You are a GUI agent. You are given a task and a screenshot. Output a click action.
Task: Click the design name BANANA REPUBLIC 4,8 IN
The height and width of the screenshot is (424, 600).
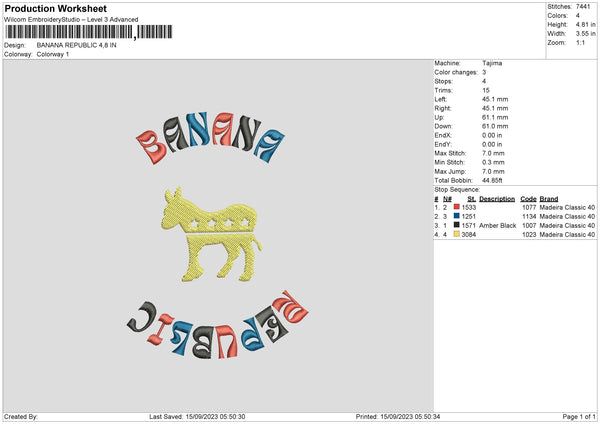tap(77, 45)
